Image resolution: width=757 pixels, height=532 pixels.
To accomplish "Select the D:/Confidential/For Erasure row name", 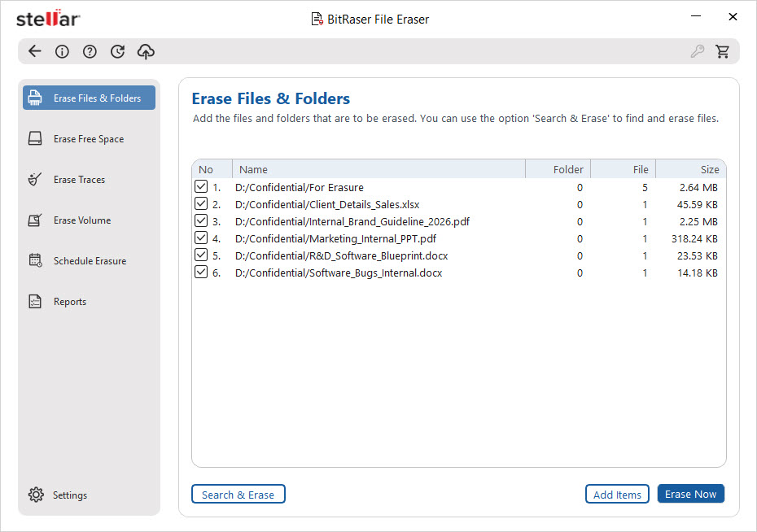I will [x=300, y=187].
